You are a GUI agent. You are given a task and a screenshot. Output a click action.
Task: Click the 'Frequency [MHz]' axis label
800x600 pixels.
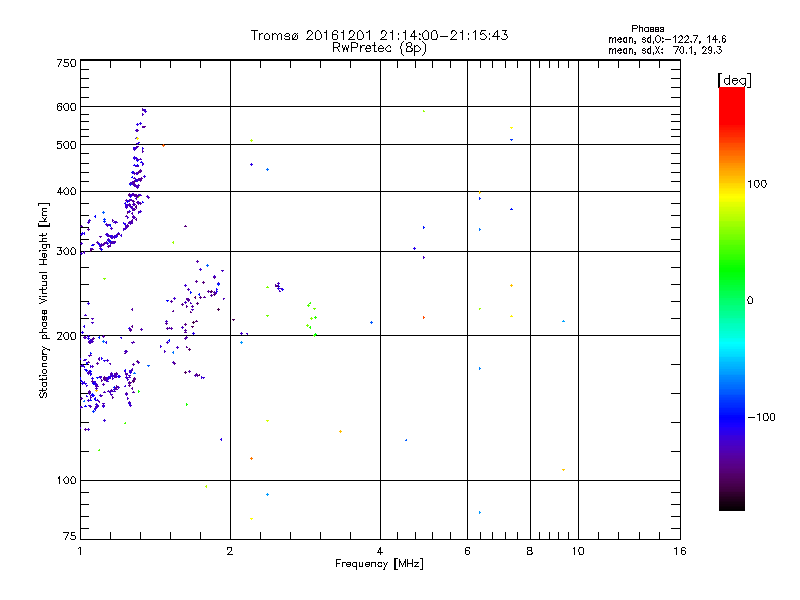click(379, 564)
